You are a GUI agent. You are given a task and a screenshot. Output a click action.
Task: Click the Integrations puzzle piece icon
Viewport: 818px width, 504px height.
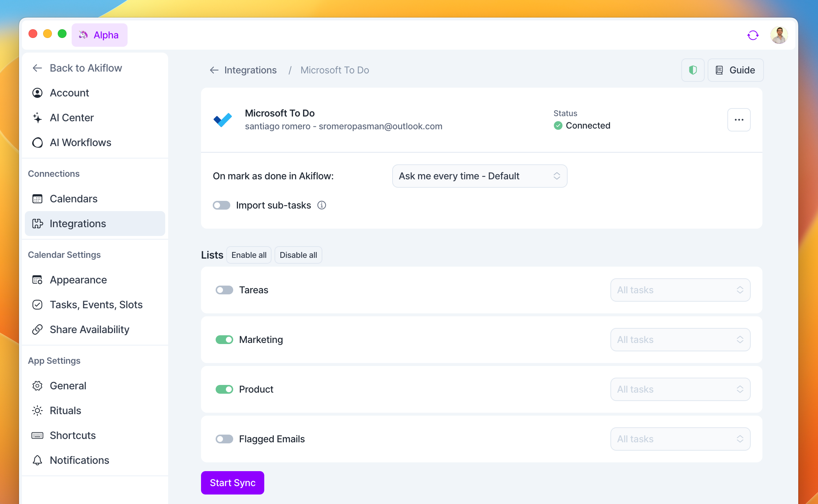pyautogui.click(x=37, y=224)
